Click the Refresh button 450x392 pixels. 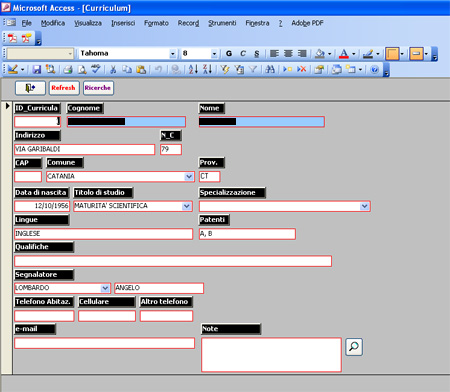pos(64,88)
